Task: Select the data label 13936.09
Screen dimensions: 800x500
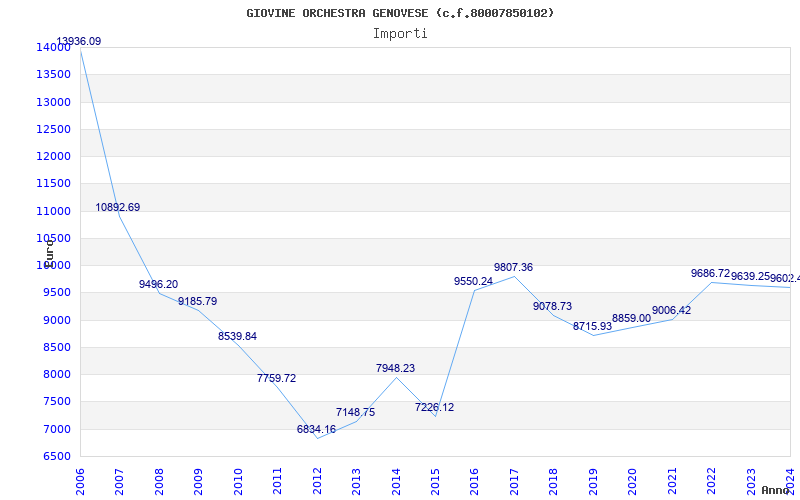Action: [79, 41]
